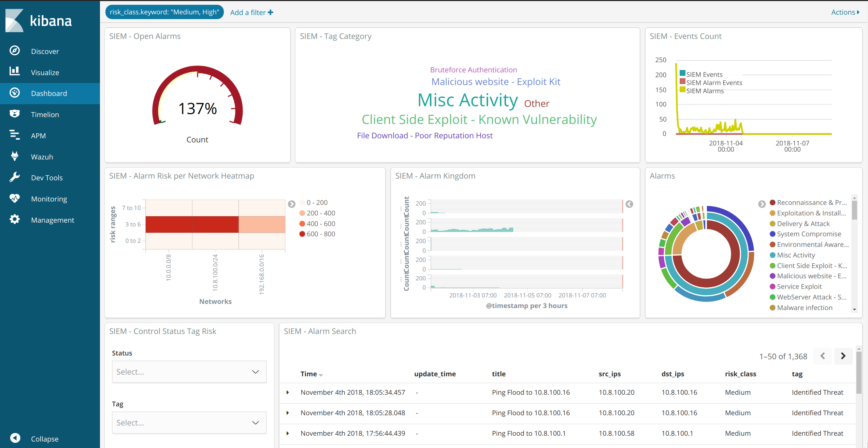
Task: Click the Discover compass icon
Action: pos(14,51)
